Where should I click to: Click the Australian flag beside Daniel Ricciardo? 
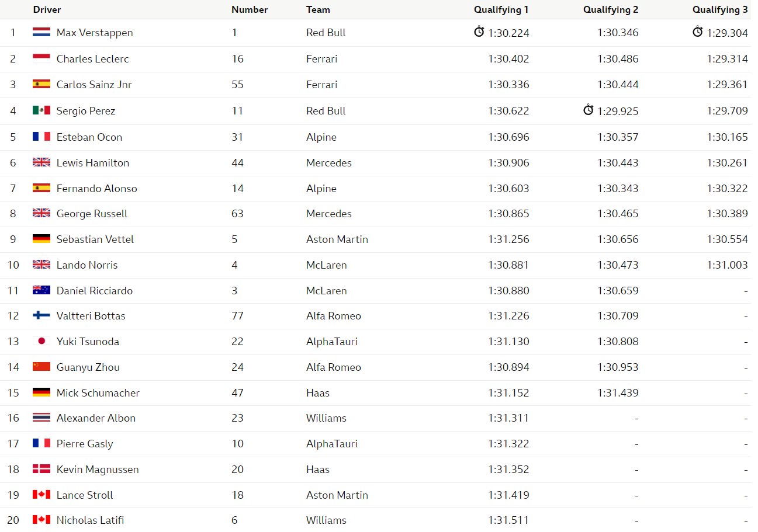pyautogui.click(x=41, y=290)
